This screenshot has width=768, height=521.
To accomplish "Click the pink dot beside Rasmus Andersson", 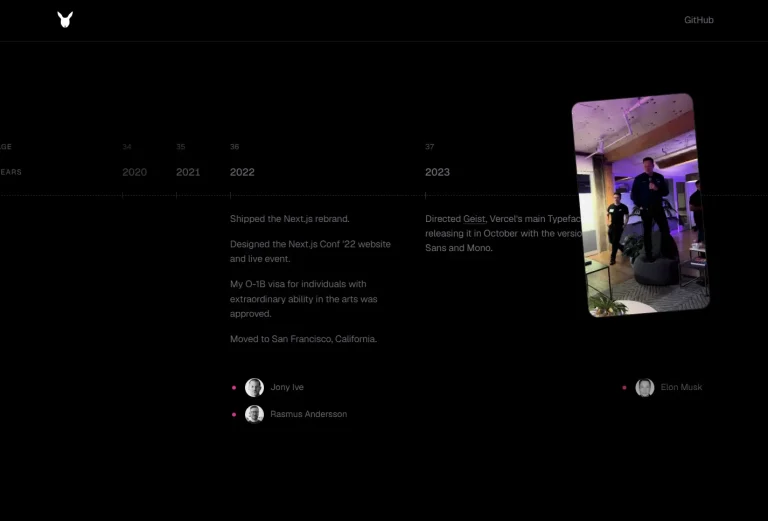I will [234, 414].
